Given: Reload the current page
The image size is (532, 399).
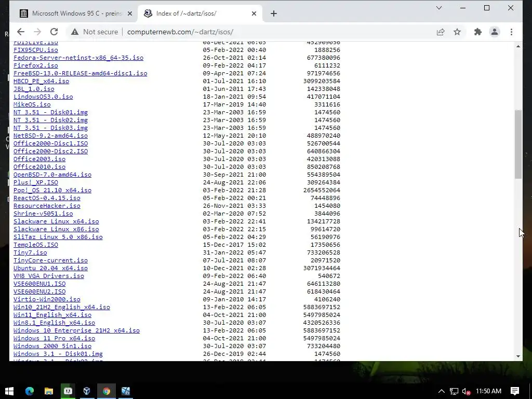Looking at the screenshot, I should click(54, 32).
